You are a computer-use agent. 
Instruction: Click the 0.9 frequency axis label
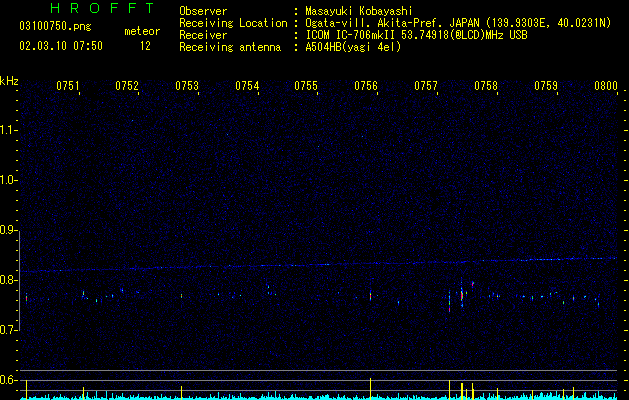(x=9, y=230)
